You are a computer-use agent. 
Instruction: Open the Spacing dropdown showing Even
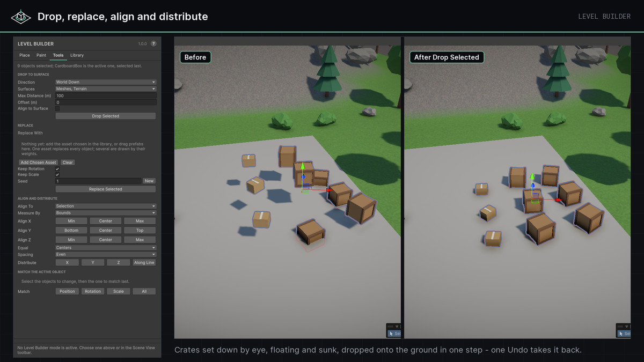coord(106,254)
